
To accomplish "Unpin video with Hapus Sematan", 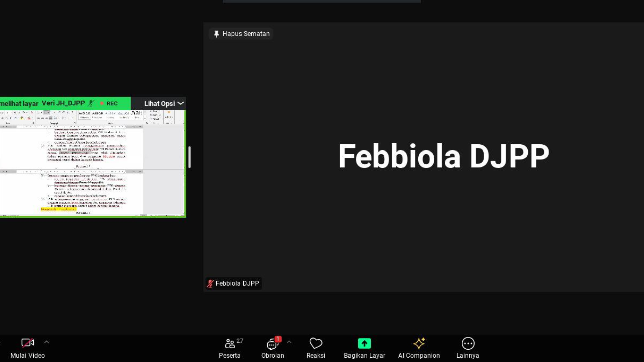I will (x=241, y=34).
